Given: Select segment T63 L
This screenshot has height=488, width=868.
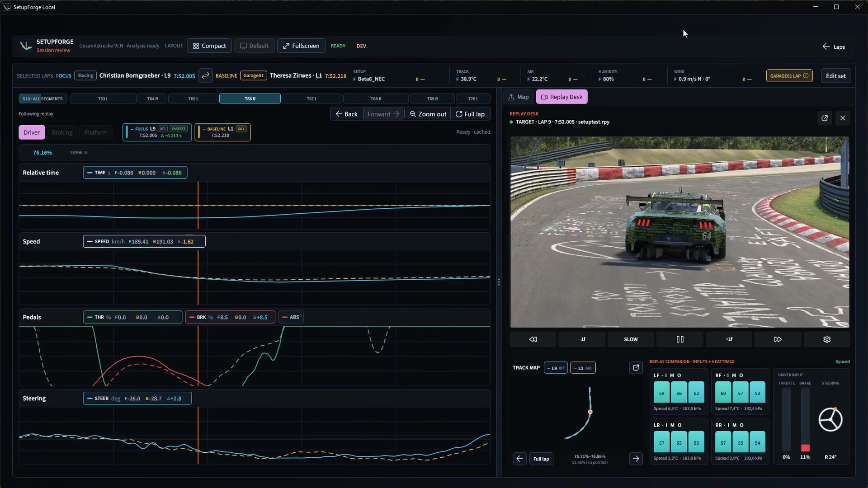Looking at the screenshot, I should point(103,99).
